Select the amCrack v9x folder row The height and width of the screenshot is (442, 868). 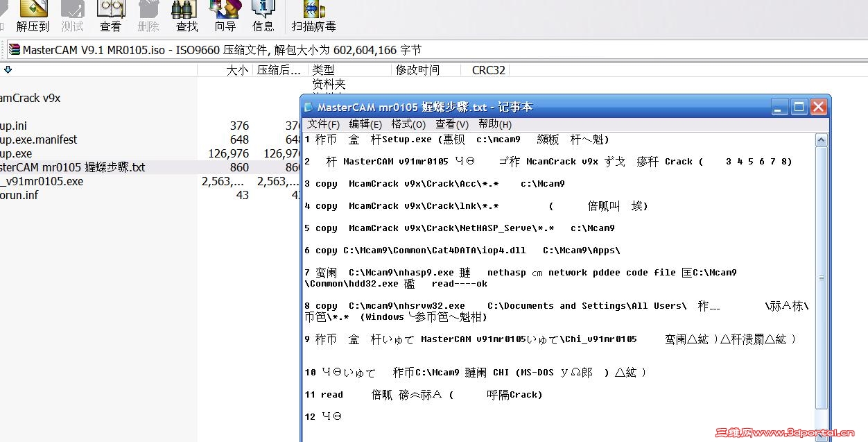[x=150, y=98]
